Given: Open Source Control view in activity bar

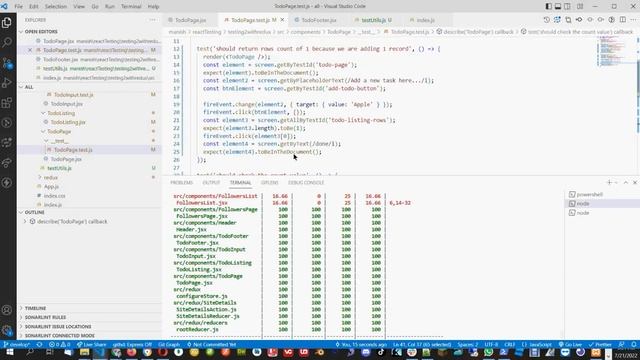Looking at the screenshot, I should click(7, 63).
